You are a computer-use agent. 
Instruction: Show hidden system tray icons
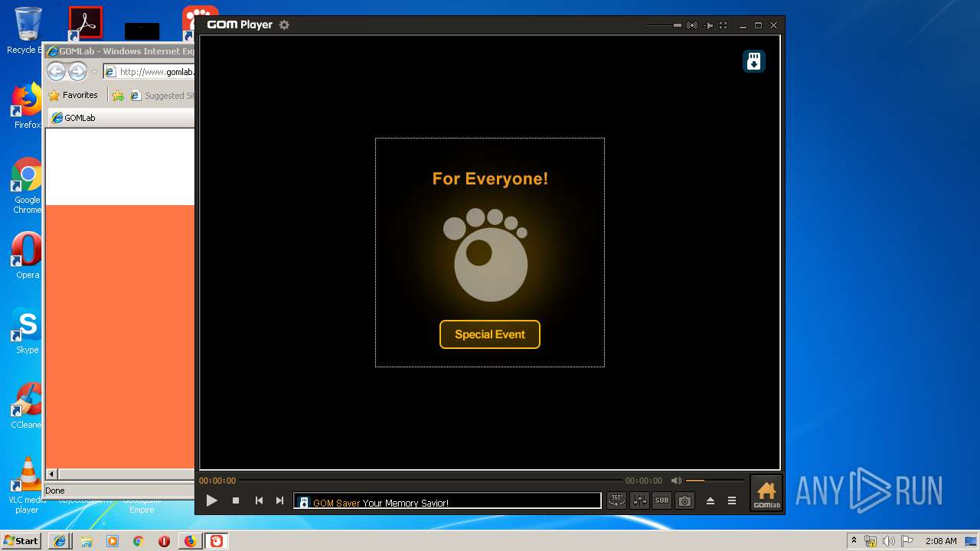point(854,541)
